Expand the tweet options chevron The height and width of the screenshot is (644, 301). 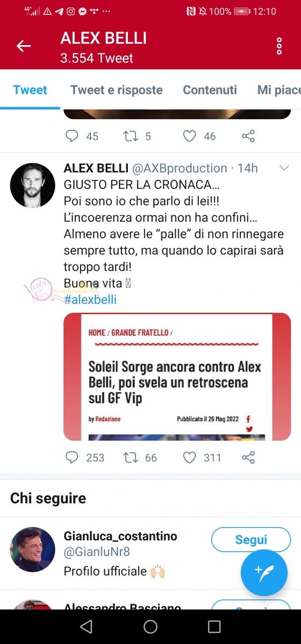click(284, 168)
